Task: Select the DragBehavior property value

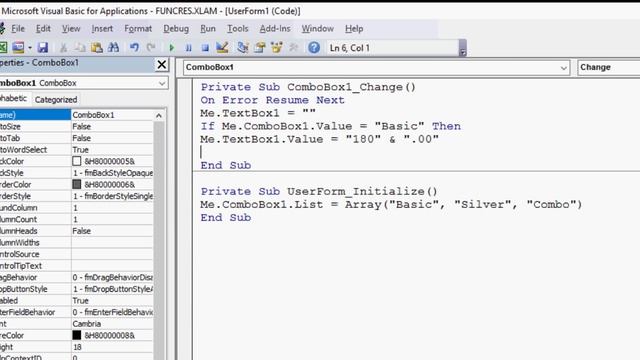Action: tap(112, 277)
